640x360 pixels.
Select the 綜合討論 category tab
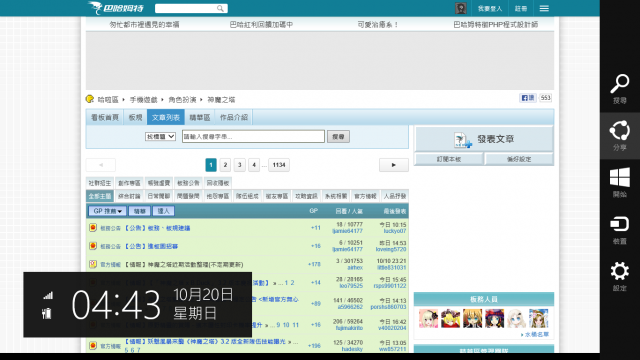point(129,196)
